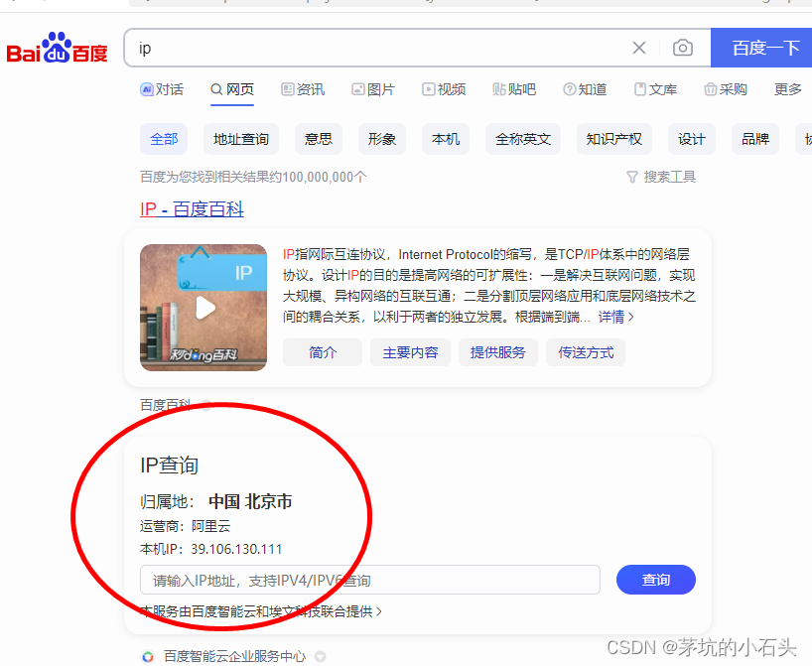Select the 全部 filter chip

(164, 139)
